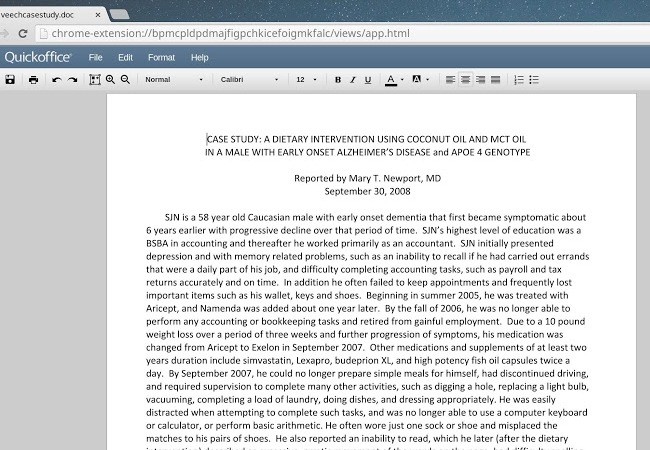Click the 'APOE 4 GENOTYPE' title text
The height and width of the screenshot is (450, 650).
coord(490,152)
